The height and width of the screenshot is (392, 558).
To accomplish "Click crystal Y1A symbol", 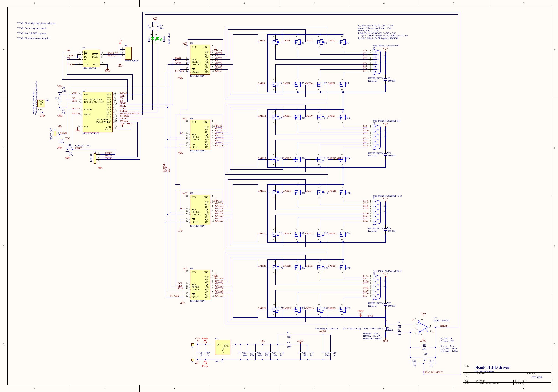I will pos(60,101).
